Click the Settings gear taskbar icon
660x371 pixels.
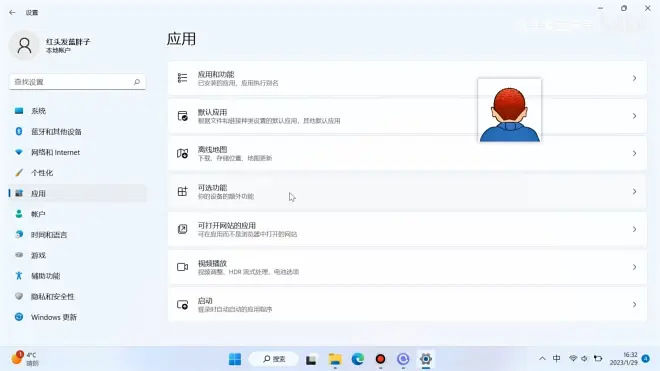click(x=426, y=359)
